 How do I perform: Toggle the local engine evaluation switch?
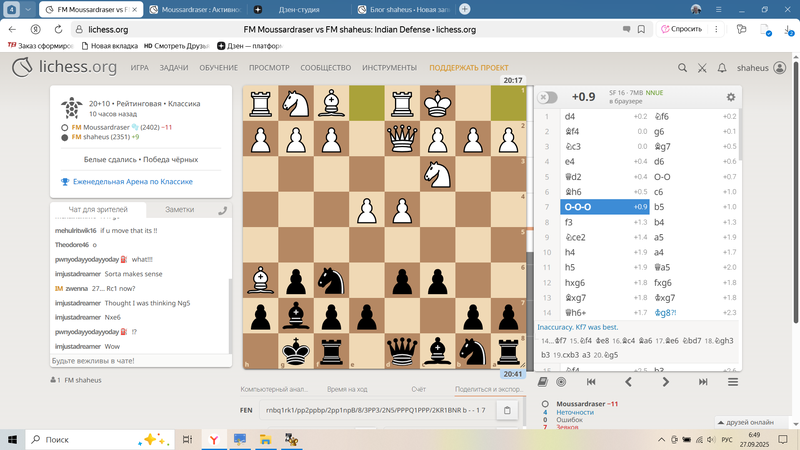coord(547,97)
